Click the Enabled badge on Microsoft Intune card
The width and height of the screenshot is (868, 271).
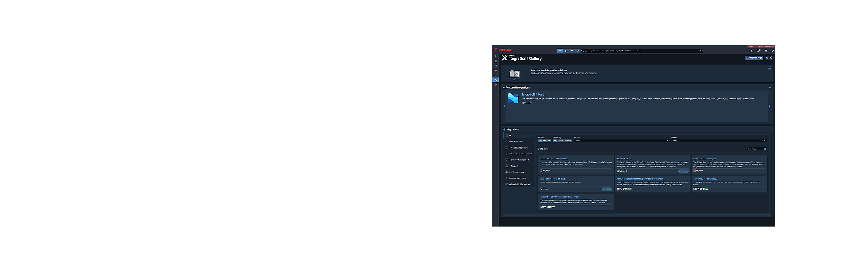click(683, 171)
